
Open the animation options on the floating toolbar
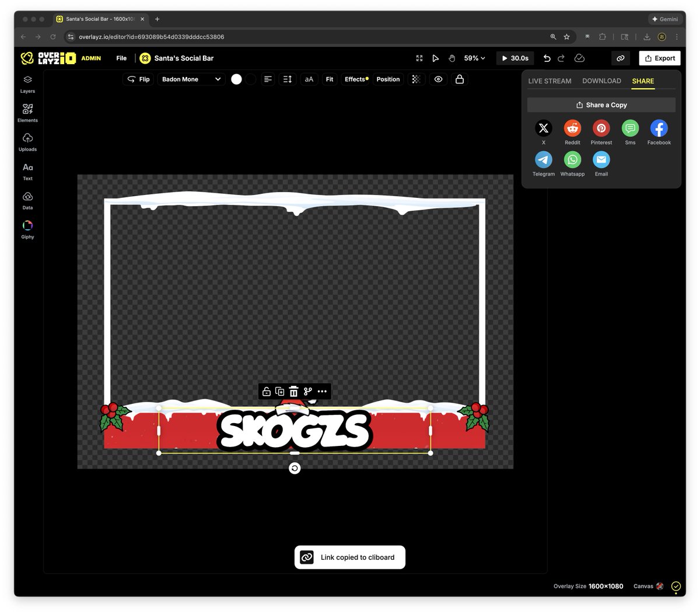click(x=307, y=391)
